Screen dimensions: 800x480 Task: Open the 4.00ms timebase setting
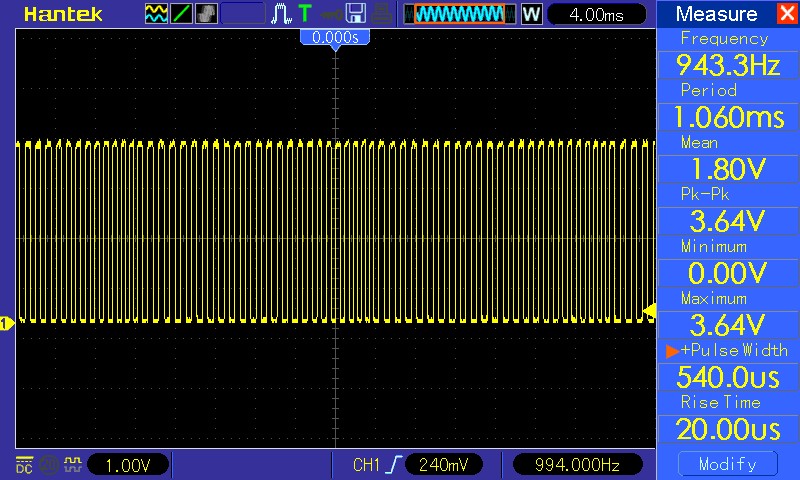(x=599, y=14)
